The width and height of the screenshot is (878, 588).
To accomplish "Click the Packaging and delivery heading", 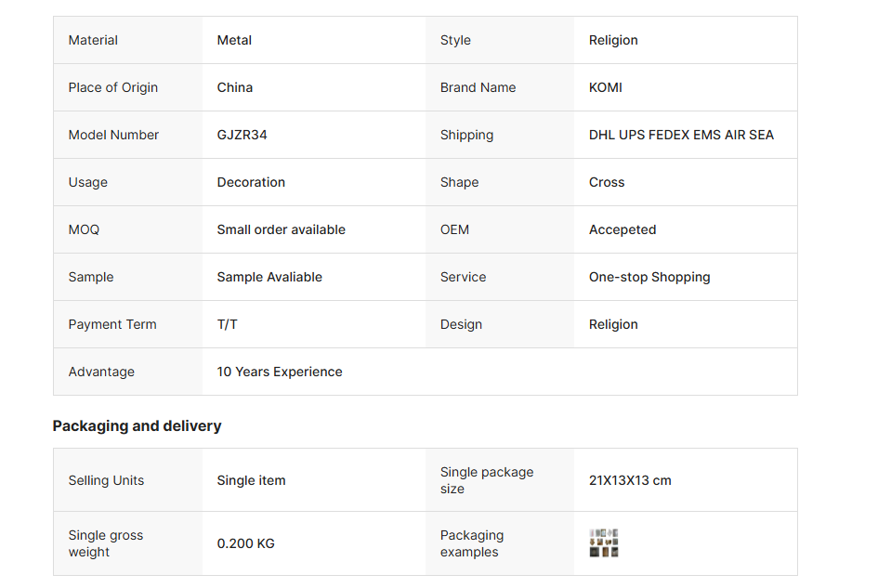I will 137,425.
